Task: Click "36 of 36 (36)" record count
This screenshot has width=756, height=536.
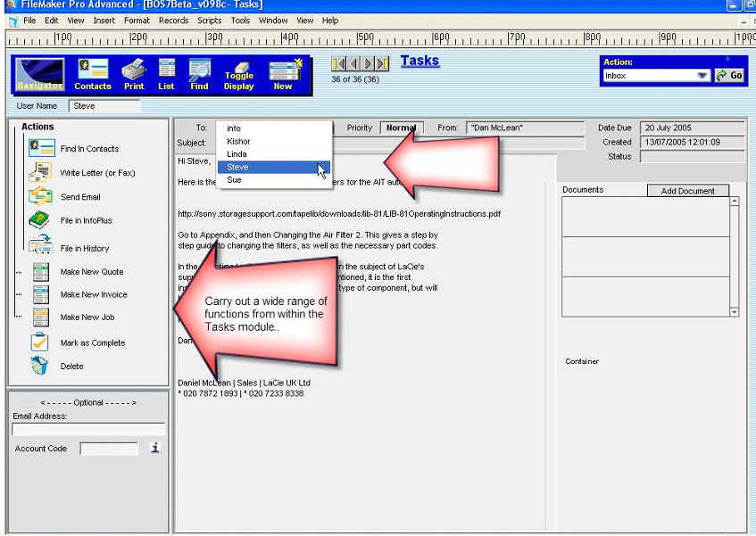Action: tap(355, 79)
